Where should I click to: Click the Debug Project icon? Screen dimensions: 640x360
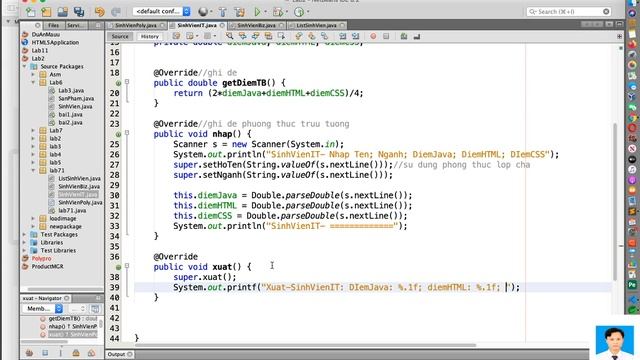click(278, 12)
